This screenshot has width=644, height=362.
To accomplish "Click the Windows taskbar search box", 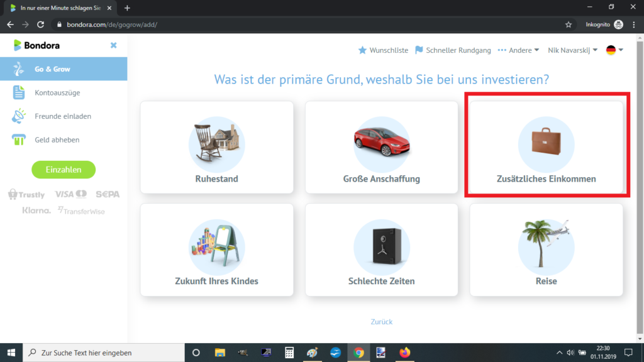I will [x=104, y=353].
